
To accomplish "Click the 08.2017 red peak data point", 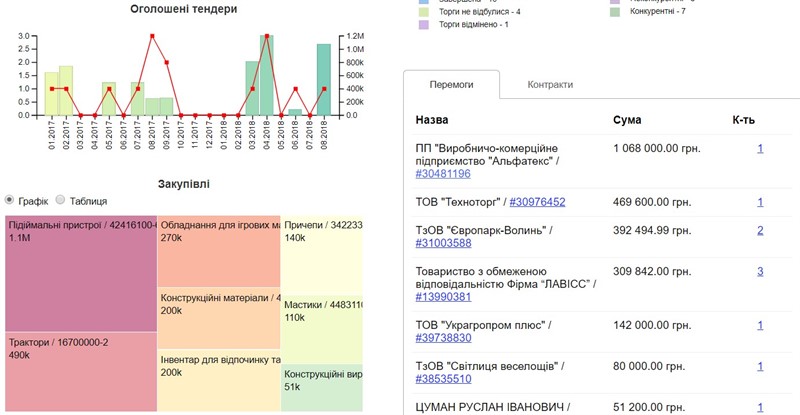I will point(152,36).
